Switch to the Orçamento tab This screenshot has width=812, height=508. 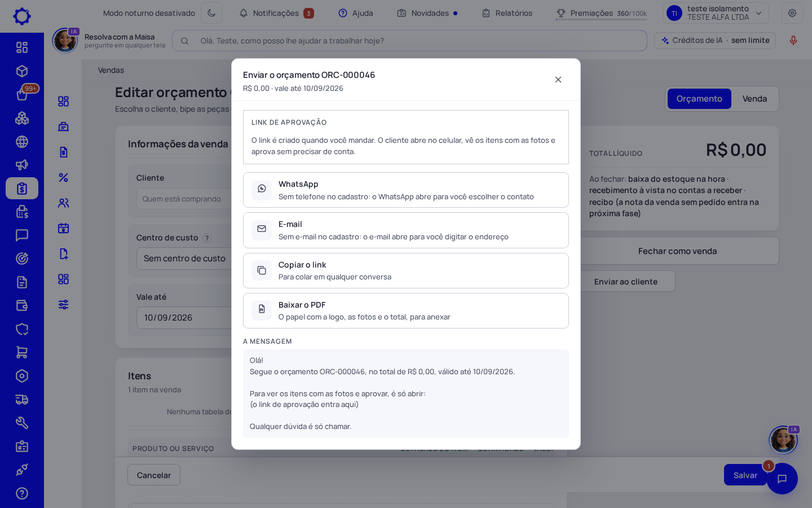(x=699, y=99)
